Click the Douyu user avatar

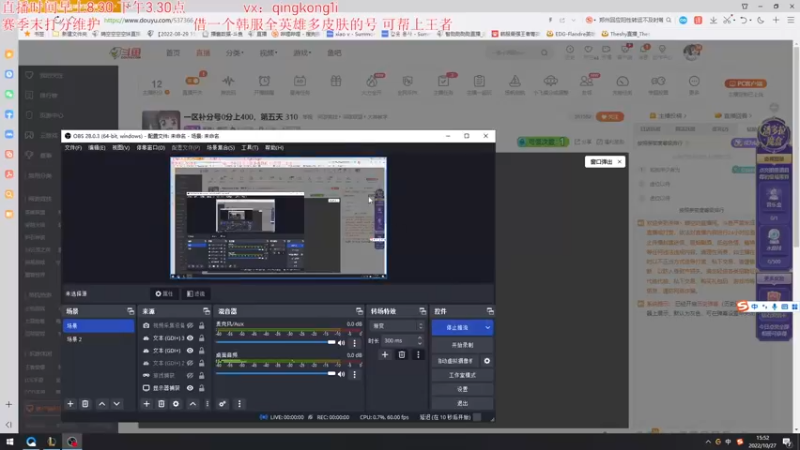pos(691,52)
